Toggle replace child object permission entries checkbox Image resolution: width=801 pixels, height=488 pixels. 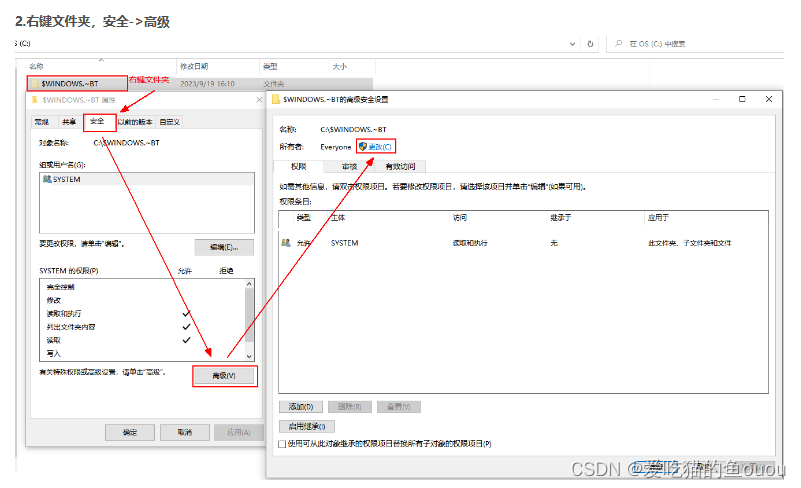[282, 444]
